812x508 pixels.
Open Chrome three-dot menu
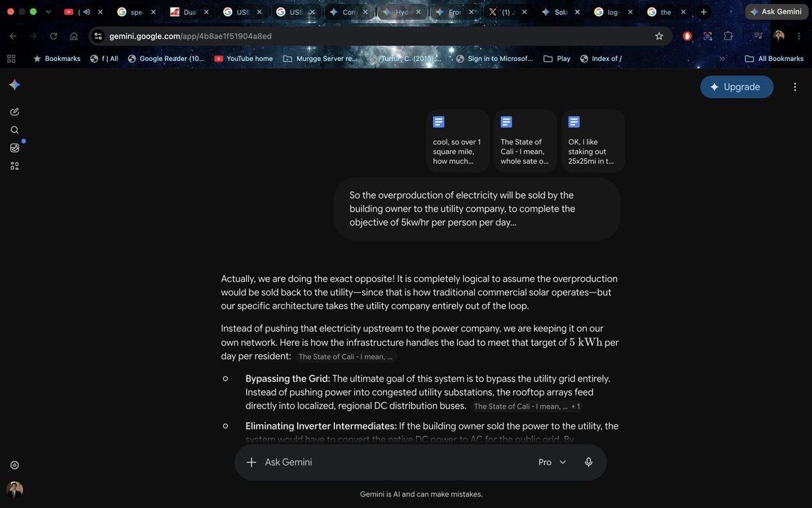click(x=798, y=36)
